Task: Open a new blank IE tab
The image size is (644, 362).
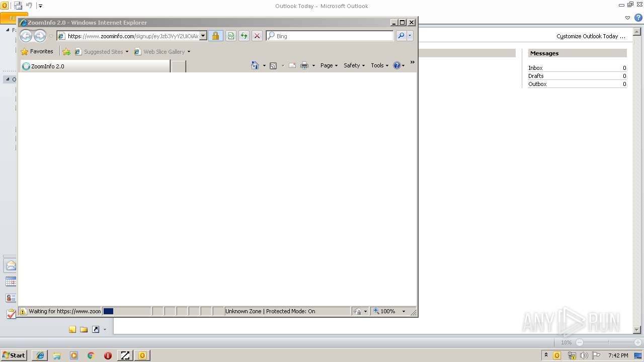Action: click(179, 66)
